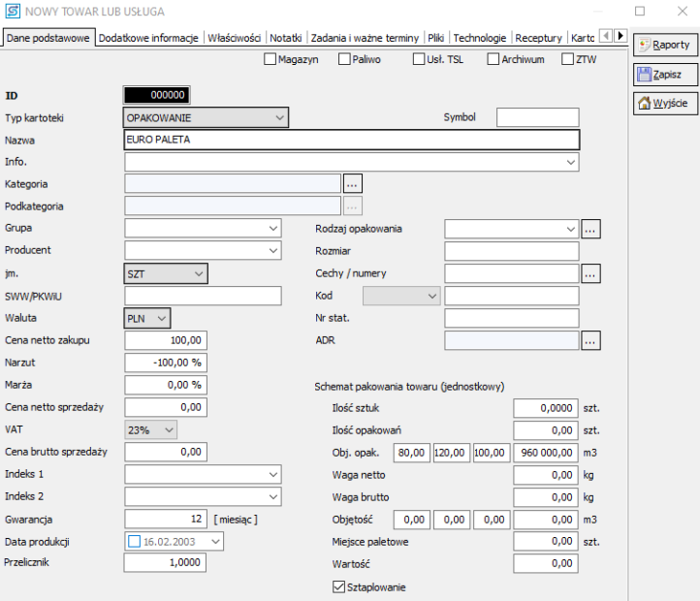700x601 pixels.
Task: Expand the Typ kartoteki dropdown
Action: pyautogui.click(x=279, y=118)
